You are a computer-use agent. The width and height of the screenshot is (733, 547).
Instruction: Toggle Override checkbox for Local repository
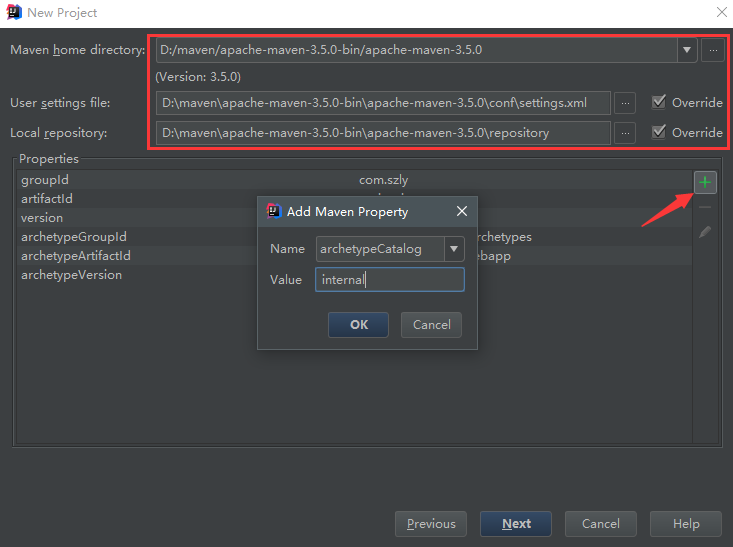click(x=659, y=132)
